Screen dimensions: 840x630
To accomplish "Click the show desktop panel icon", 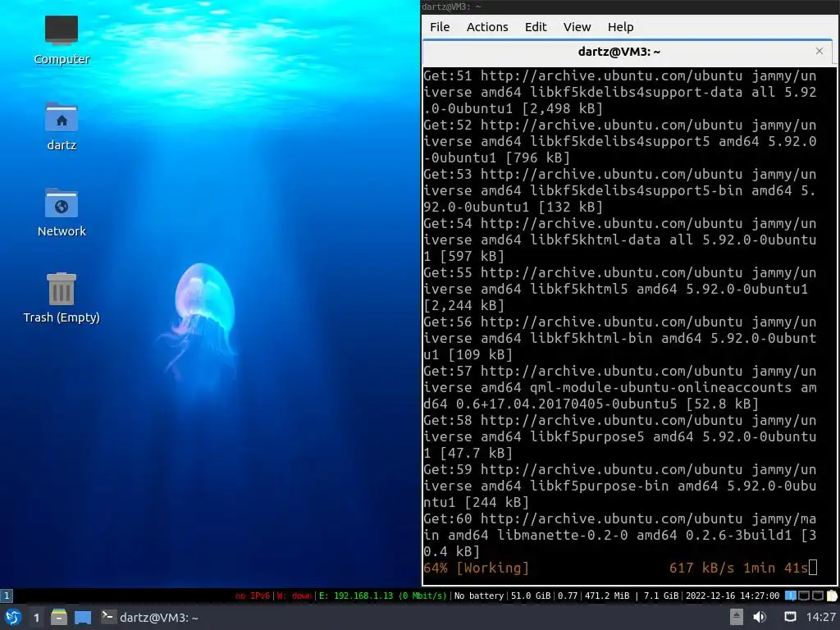I will [x=83, y=617].
